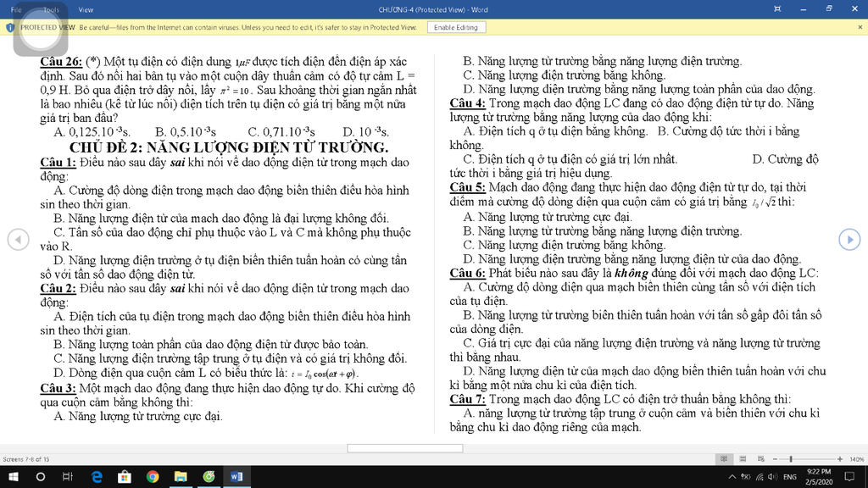868x488 pixels.
Task: Open the Action Center notification icon
Action: tap(849, 476)
